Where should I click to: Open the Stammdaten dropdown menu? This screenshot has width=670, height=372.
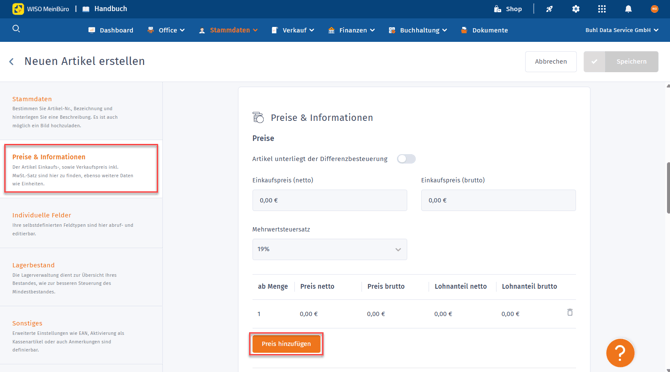click(x=228, y=30)
